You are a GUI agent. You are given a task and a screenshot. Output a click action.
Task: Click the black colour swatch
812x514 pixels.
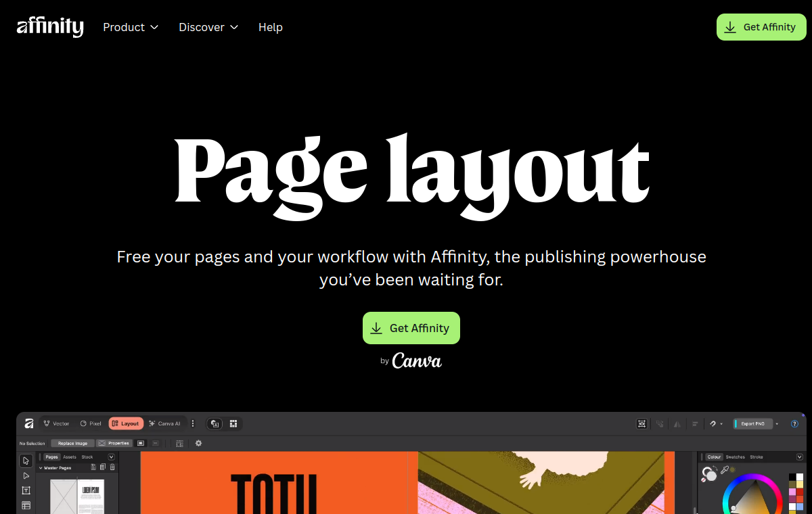pyautogui.click(x=792, y=477)
